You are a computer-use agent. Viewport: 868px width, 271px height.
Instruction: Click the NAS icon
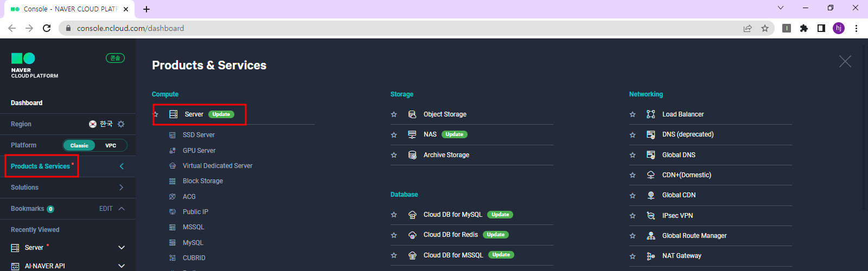(x=412, y=134)
